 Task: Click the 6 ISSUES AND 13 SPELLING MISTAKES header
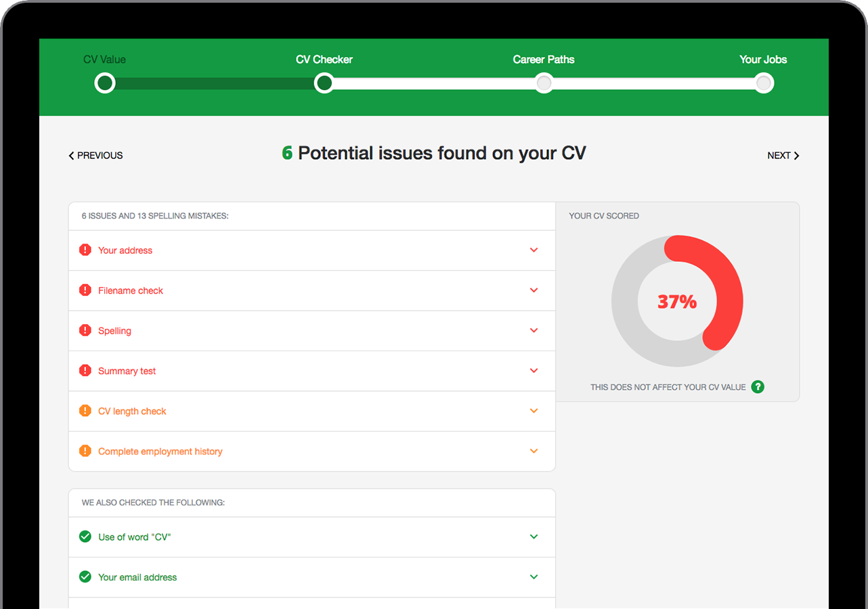pos(155,216)
